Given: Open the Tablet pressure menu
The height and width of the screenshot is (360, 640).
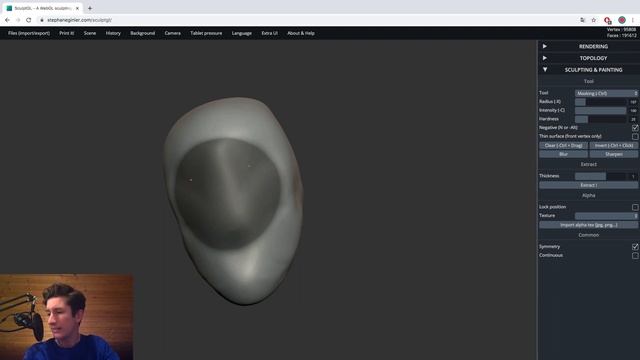Looking at the screenshot, I should [206, 33].
